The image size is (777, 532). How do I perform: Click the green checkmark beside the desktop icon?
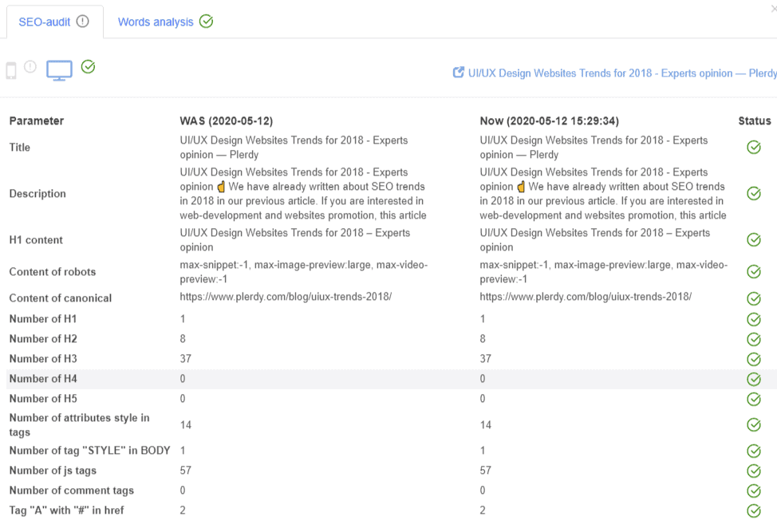point(88,67)
